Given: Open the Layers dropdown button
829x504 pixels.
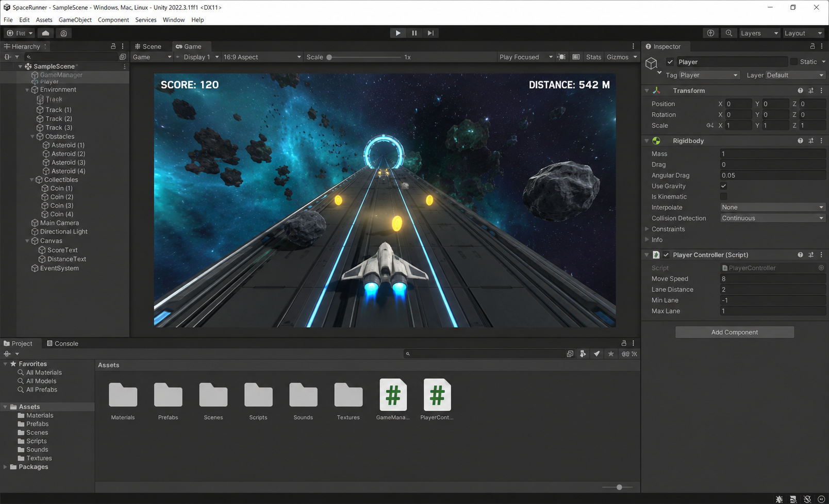Looking at the screenshot, I should pyautogui.click(x=759, y=33).
